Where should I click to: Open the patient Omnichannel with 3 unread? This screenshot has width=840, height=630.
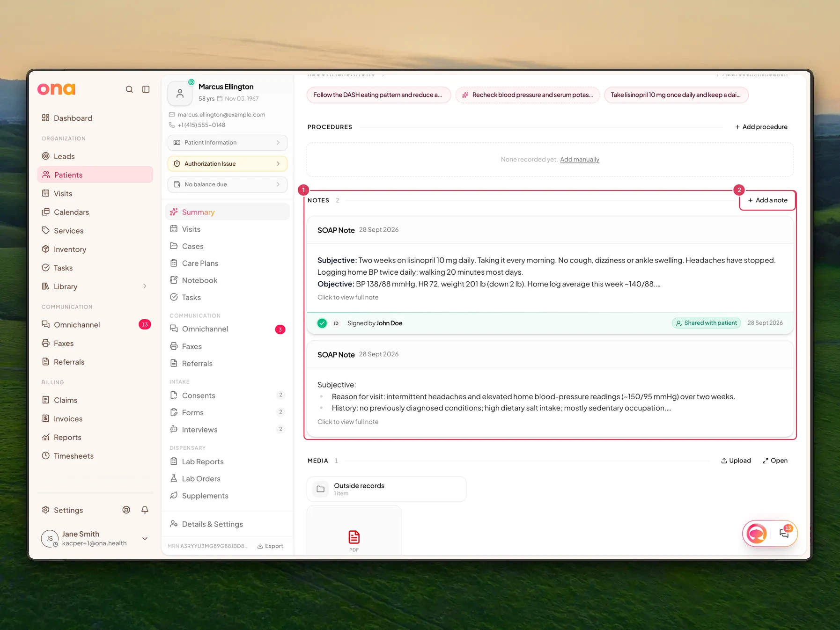(x=228, y=329)
